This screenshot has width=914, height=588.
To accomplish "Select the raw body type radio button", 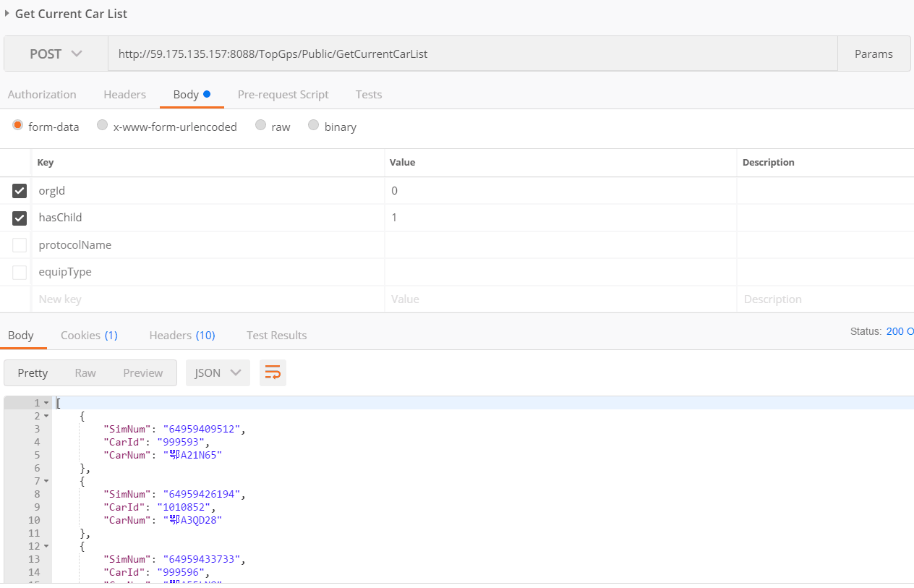I will pos(260,126).
